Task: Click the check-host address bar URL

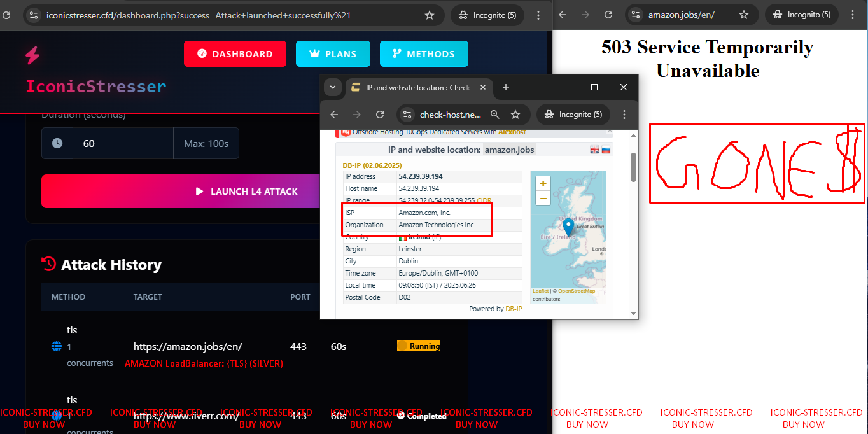Action: 450,115
